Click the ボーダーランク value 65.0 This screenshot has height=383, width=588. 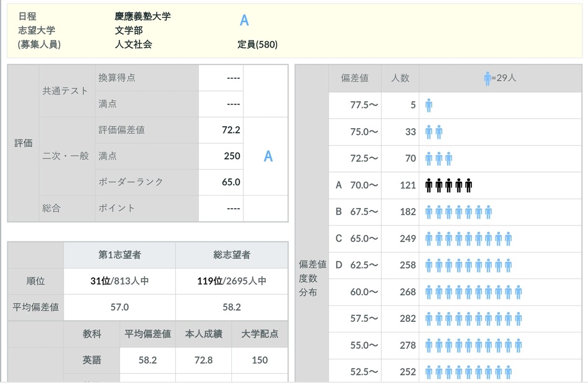pos(231,182)
